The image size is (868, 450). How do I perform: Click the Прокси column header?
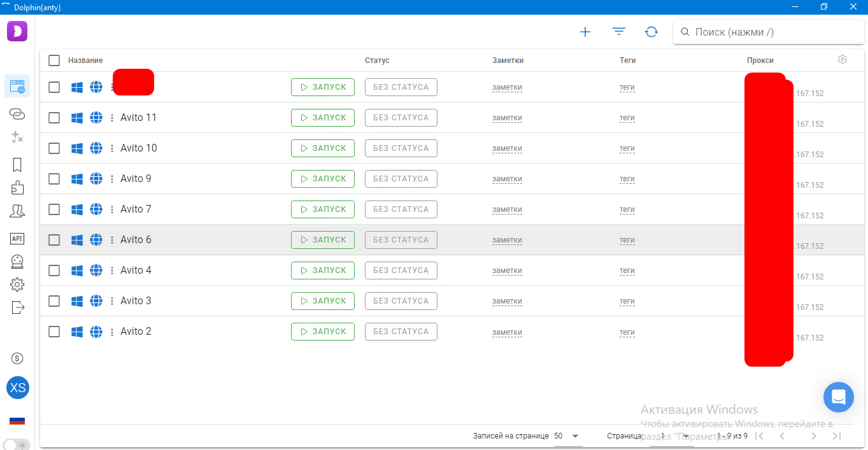coord(760,60)
